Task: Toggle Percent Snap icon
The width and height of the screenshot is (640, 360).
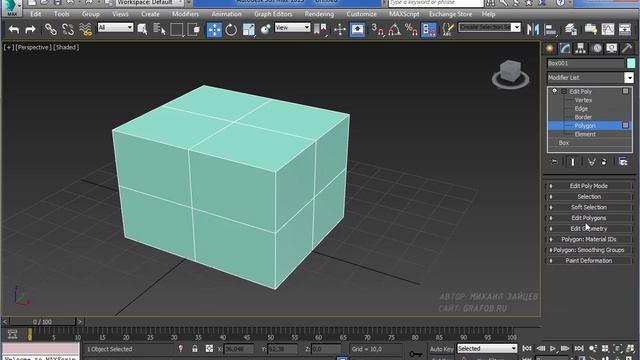Action: 411,29
